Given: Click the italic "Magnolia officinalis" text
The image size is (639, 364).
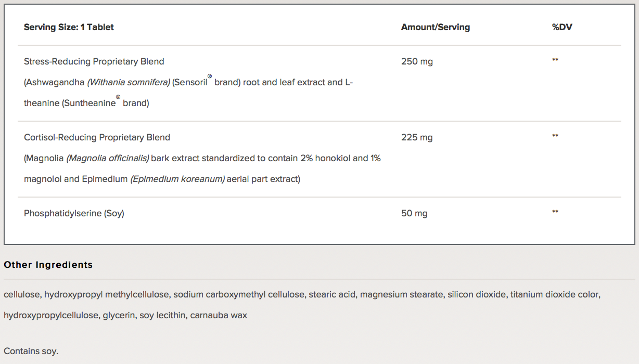Looking at the screenshot, I should click(x=108, y=158).
